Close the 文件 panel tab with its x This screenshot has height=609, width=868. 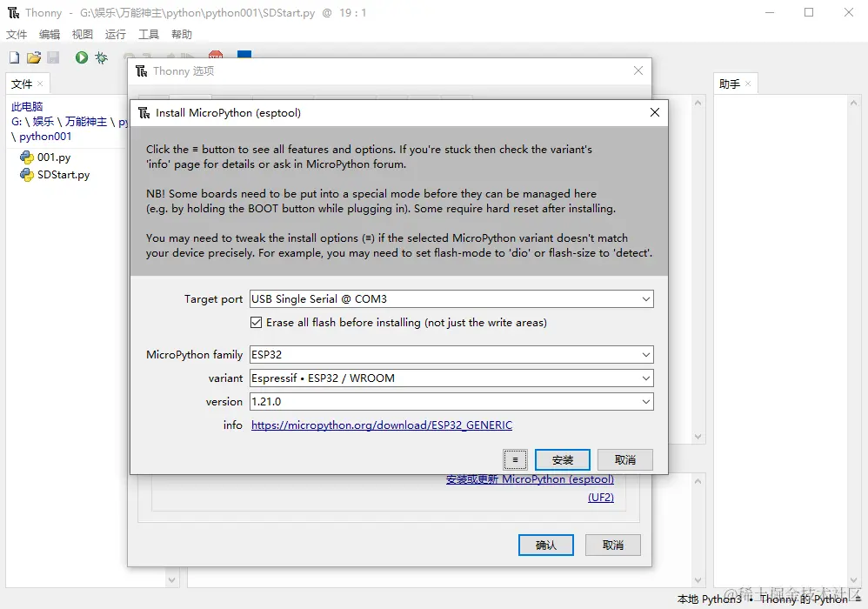tap(40, 84)
